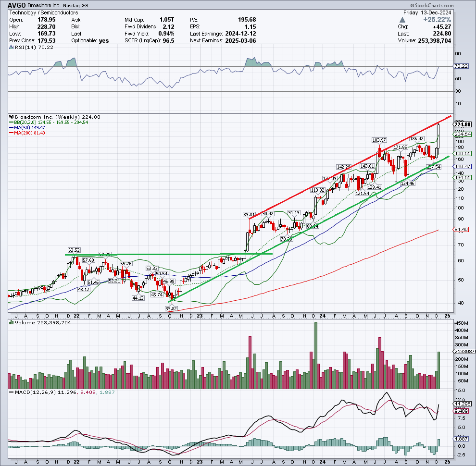Click the latest green volume bar on the right
The image size is (476, 466).
click(438, 370)
